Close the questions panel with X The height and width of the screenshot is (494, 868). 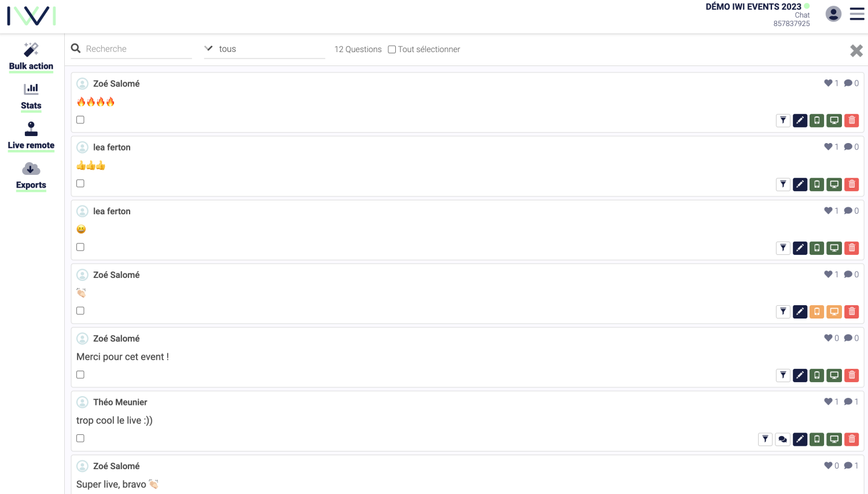click(x=856, y=50)
